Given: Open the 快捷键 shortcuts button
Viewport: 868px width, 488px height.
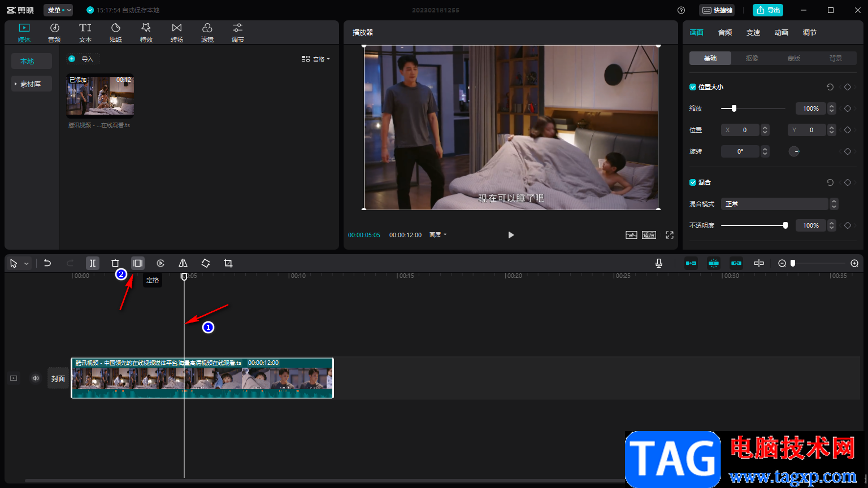Looking at the screenshot, I should 717,10.
